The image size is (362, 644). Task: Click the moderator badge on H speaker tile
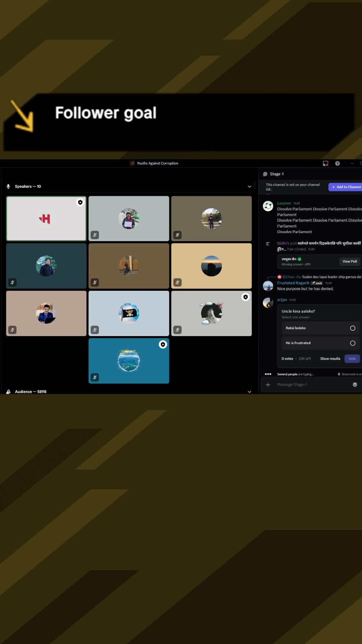(80, 202)
